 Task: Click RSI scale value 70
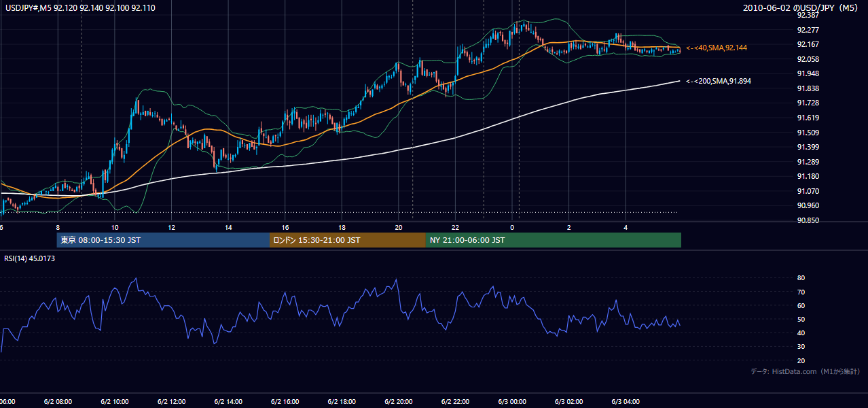(801, 292)
